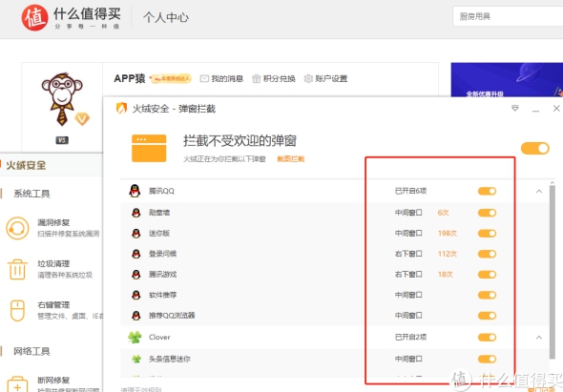Toggle 头条信息迷你 popup blocking
The width and height of the screenshot is (563, 392).
(x=487, y=359)
